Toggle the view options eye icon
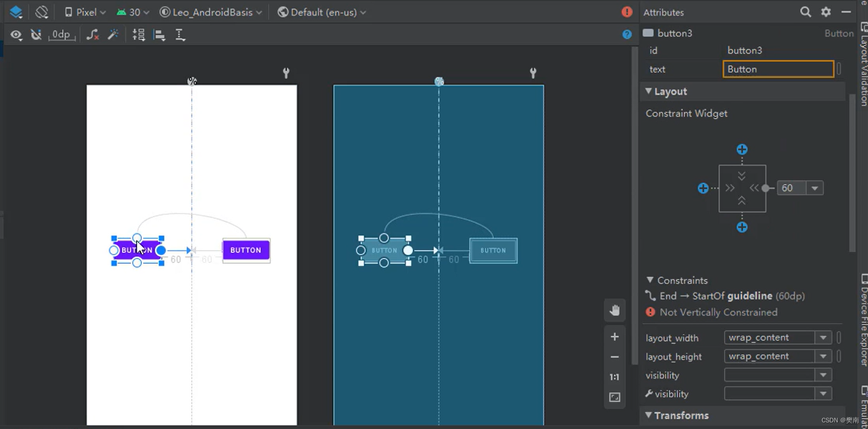868x429 pixels. click(x=16, y=35)
